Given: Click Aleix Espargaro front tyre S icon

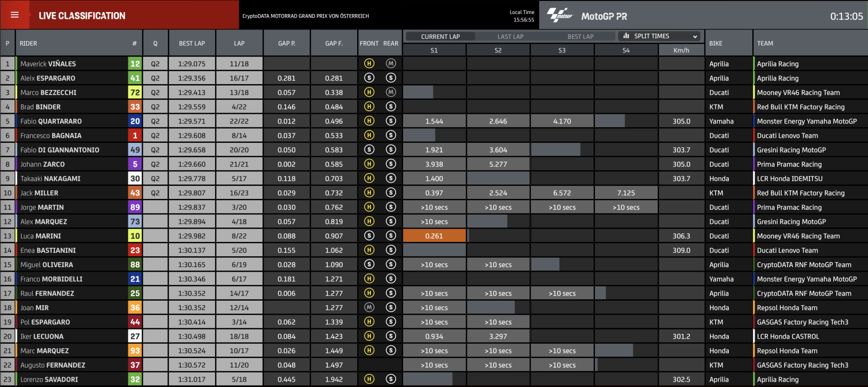Looking at the screenshot, I should point(369,78).
